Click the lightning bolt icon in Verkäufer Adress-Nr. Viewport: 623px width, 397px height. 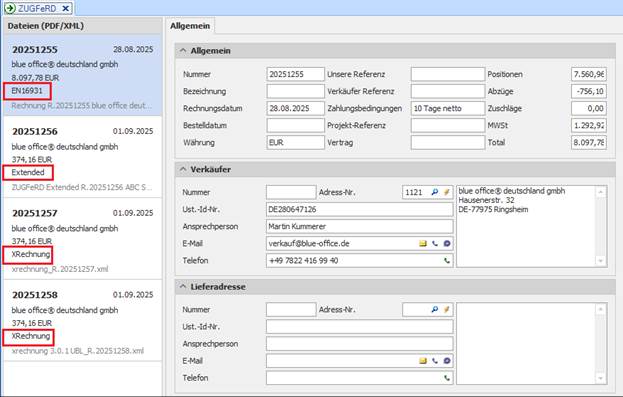tap(447, 192)
